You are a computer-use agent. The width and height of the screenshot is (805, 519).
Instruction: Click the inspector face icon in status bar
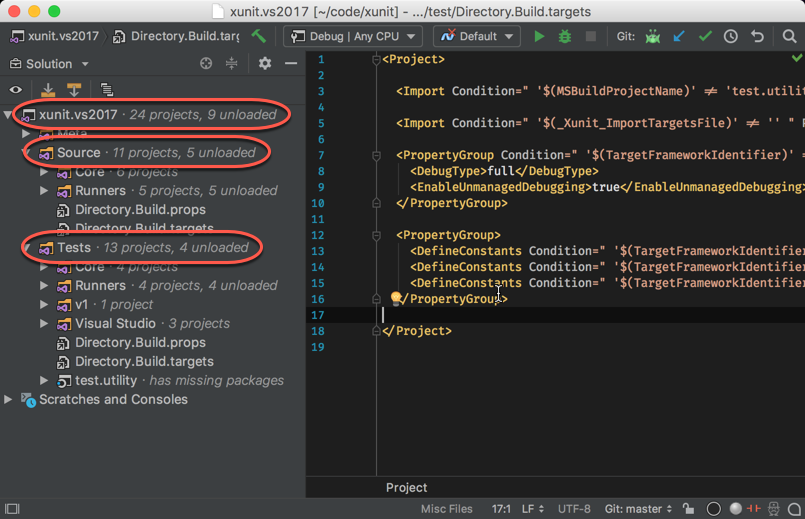click(774, 509)
